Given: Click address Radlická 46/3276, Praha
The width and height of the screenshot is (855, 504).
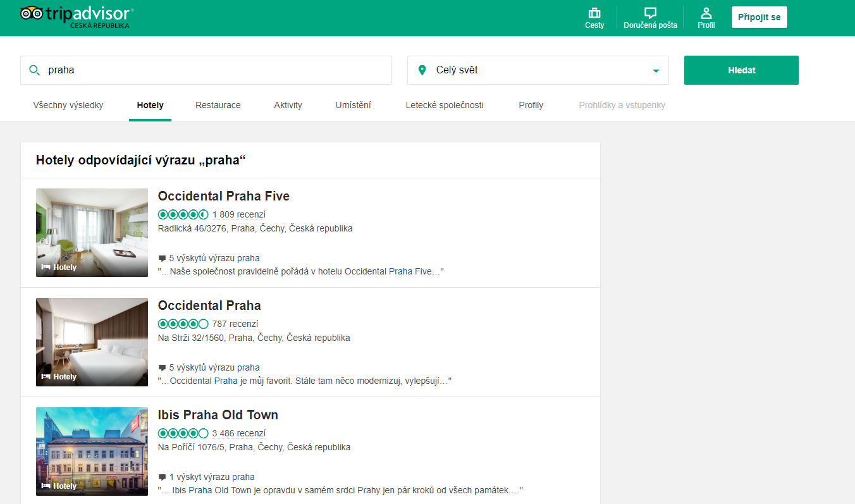Looking at the screenshot, I should (x=255, y=228).
